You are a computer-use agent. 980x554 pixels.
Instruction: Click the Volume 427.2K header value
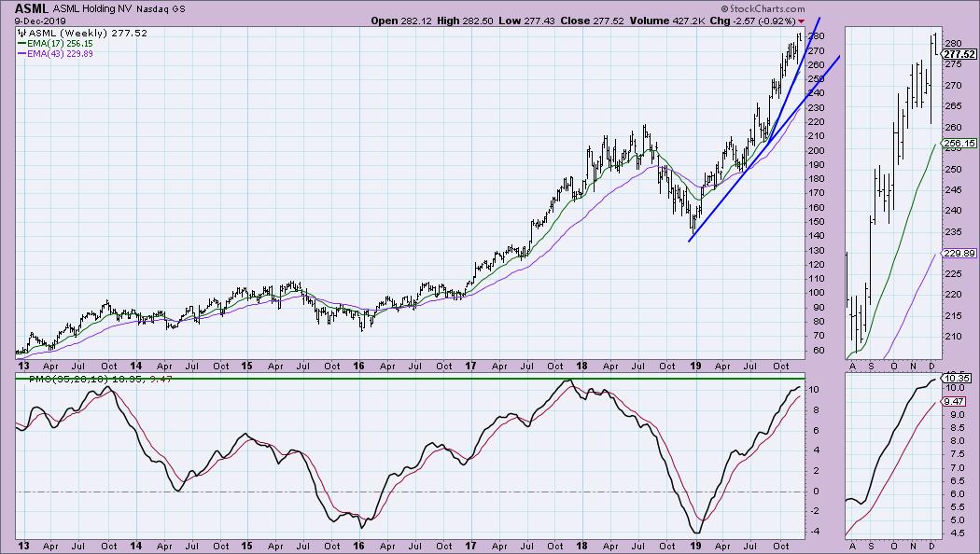[x=667, y=21]
